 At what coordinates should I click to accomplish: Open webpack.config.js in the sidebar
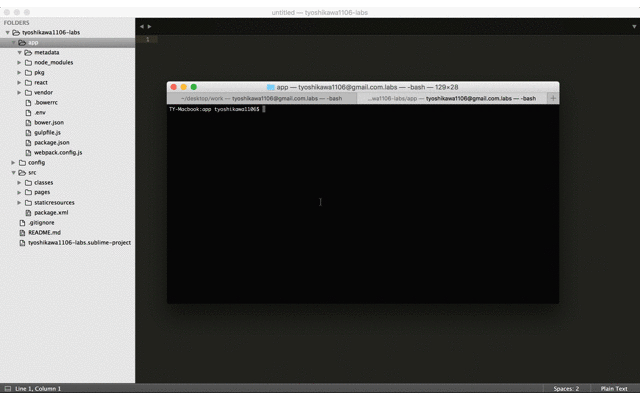click(x=58, y=152)
